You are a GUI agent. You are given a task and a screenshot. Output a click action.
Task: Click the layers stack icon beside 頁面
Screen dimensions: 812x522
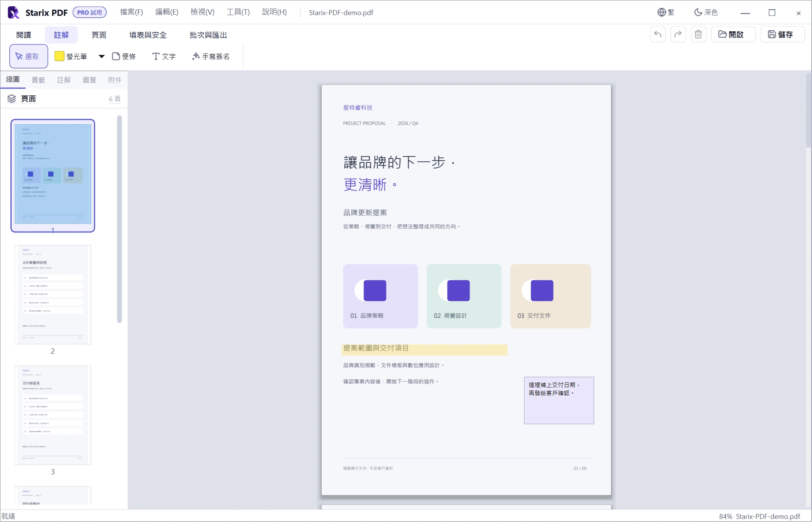(12, 99)
